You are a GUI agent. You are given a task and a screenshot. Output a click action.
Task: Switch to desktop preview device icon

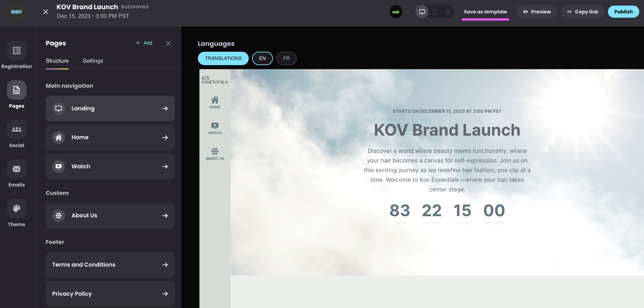click(422, 12)
